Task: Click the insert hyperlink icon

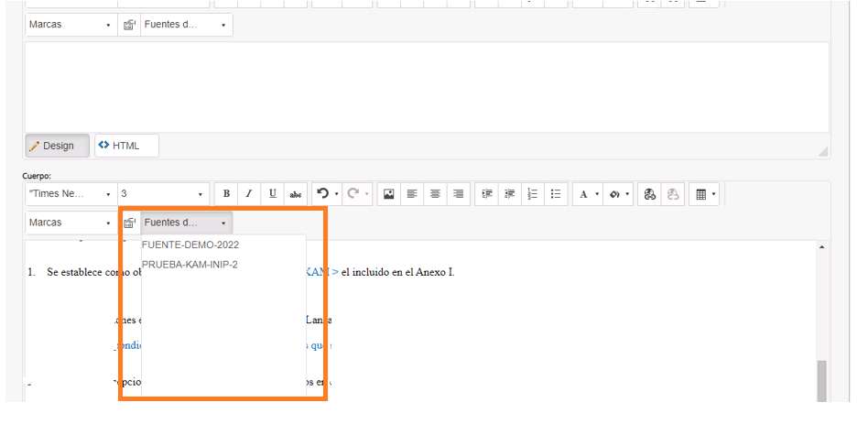Action: tap(650, 194)
